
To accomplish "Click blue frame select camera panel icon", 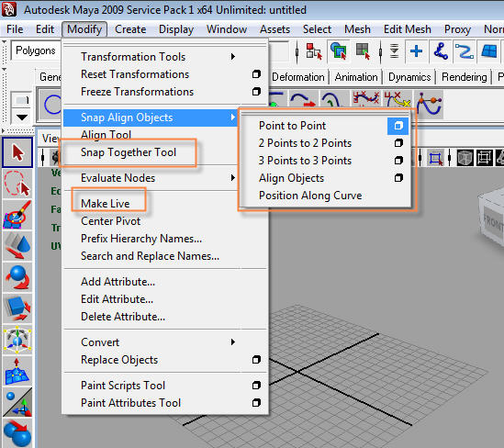I will [x=435, y=158].
